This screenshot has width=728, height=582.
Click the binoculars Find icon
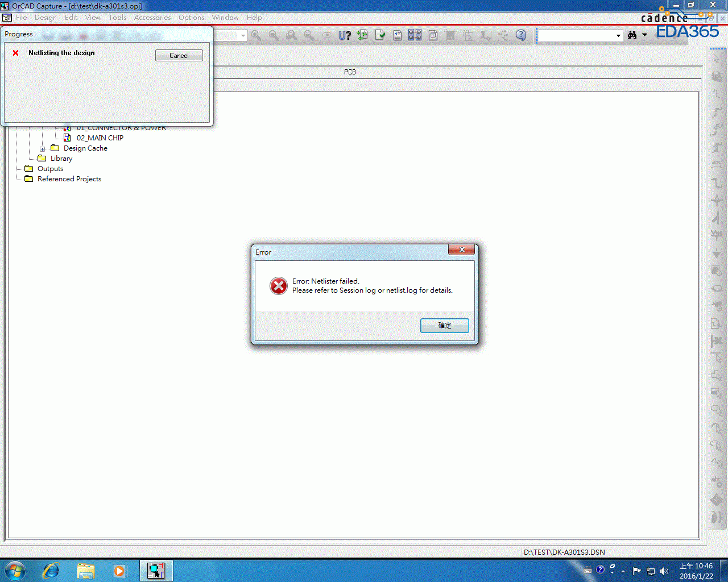tap(632, 35)
